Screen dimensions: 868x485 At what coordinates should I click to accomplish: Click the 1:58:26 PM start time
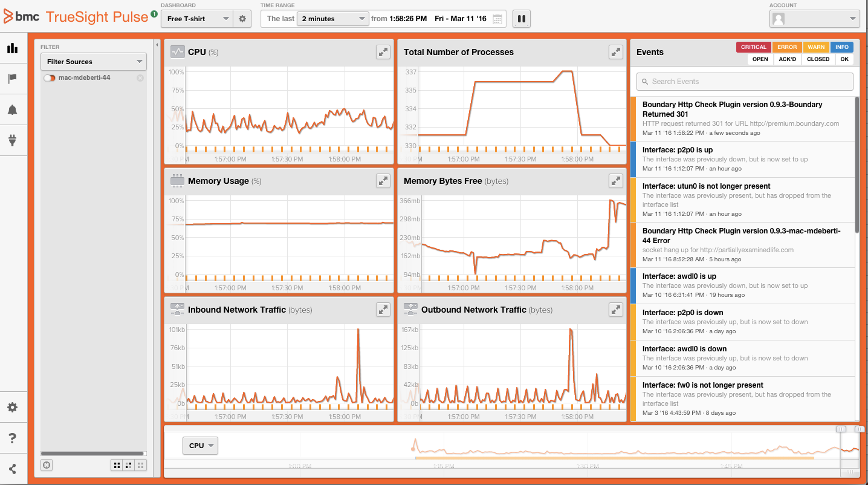(408, 19)
